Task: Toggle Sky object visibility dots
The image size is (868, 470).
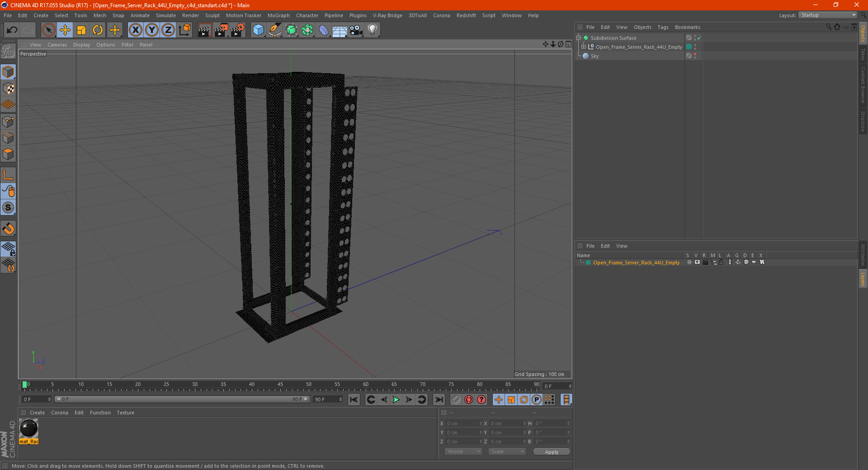Action: [695, 56]
